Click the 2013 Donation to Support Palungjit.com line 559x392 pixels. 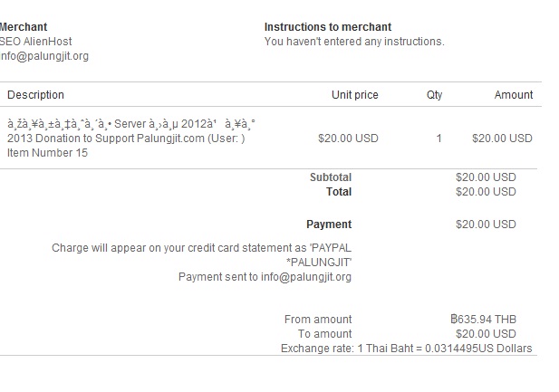(x=126, y=139)
